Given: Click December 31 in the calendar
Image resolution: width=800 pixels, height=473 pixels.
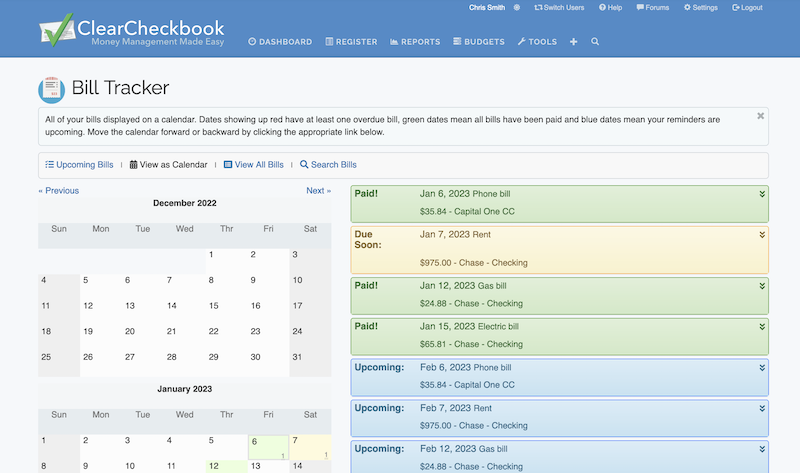Looking at the screenshot, I should [x=310, y=364].
